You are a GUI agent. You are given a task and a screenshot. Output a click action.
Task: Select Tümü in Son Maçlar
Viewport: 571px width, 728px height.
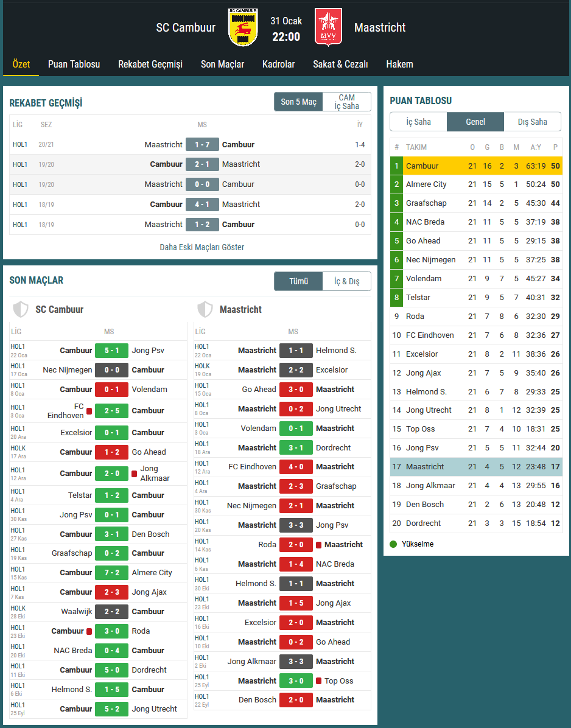tap(298, 281)
